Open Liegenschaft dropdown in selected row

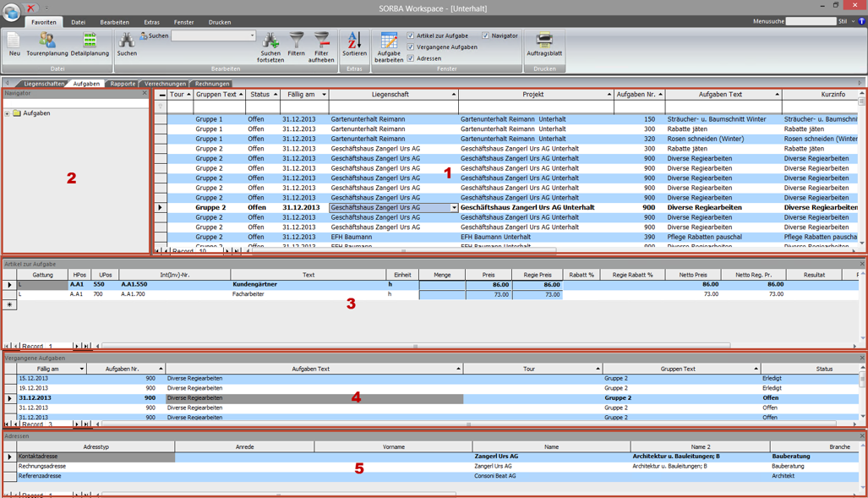tap(454, 208)
